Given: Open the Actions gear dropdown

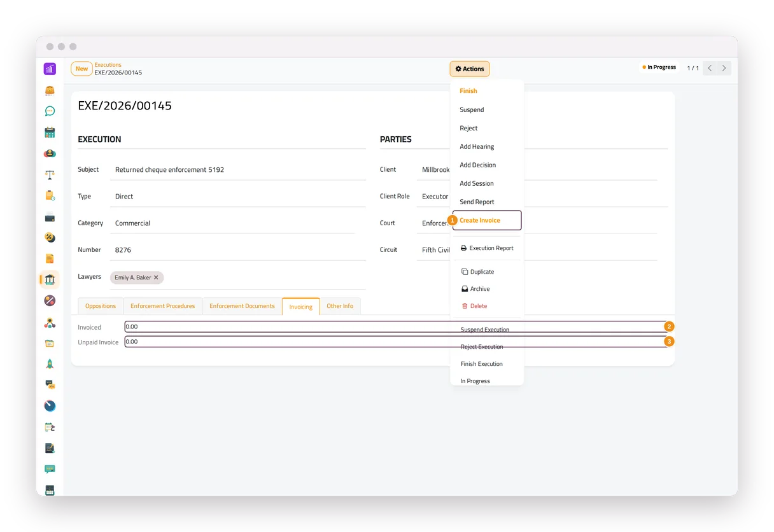Looking at the screenshot, I should tap(470, 69).
